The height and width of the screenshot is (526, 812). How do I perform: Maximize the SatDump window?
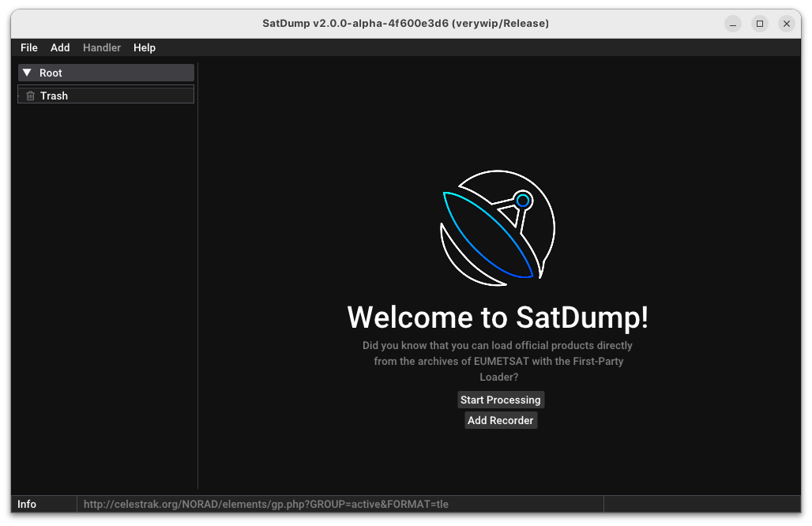pos(760,24)
